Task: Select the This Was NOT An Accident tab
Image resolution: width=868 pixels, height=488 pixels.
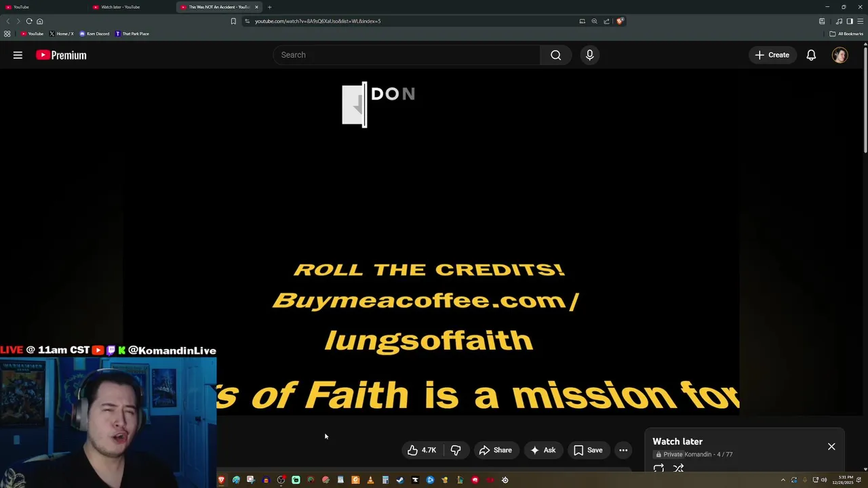Action: pos(216,7)
